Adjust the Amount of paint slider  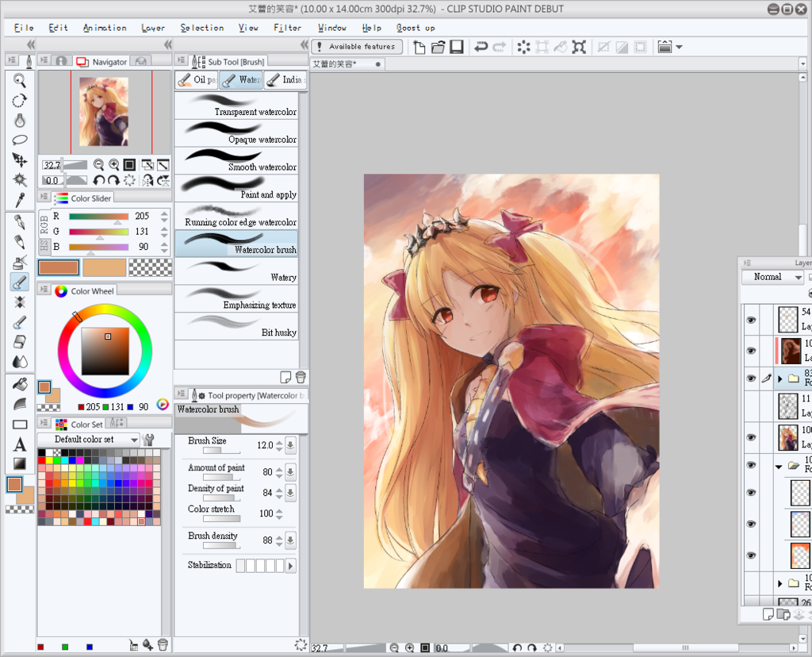[x=222, y=477]
